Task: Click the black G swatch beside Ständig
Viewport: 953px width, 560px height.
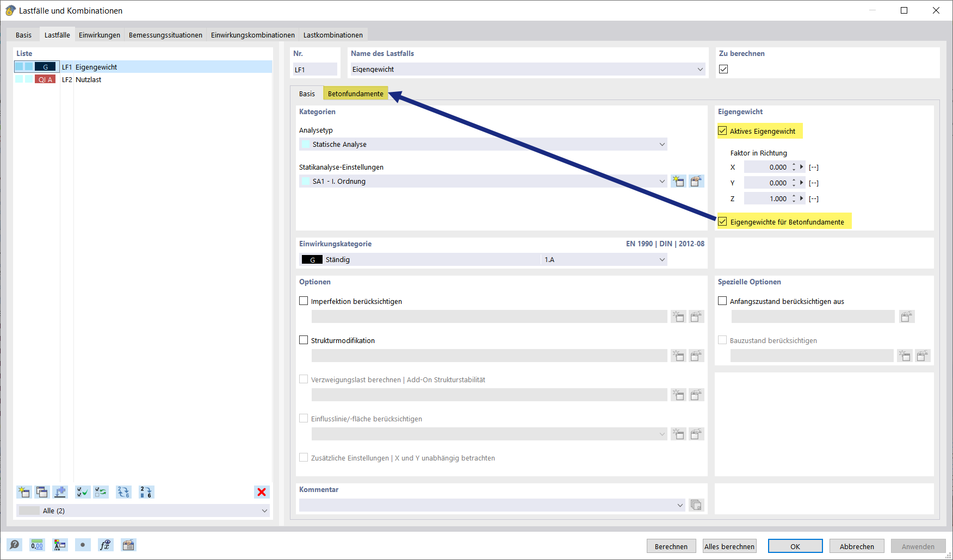Action: (312, 259)
